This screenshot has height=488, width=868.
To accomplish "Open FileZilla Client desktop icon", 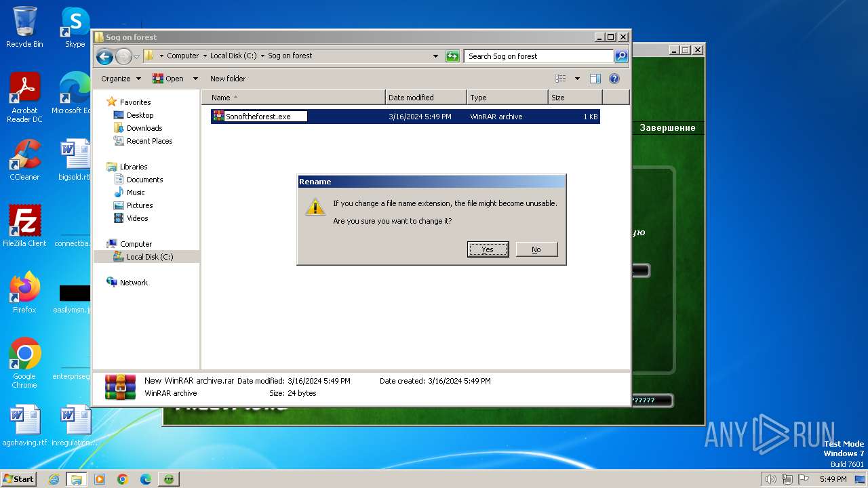I will 24,226.
